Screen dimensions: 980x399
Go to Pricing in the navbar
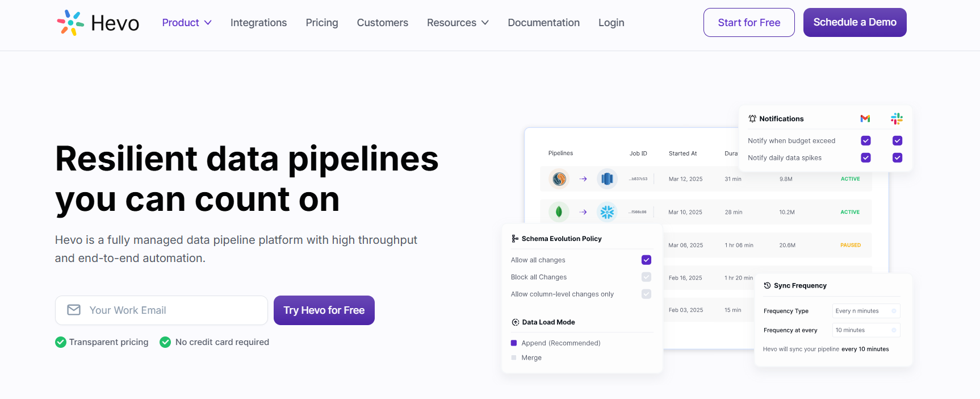[x=322, y=23]
